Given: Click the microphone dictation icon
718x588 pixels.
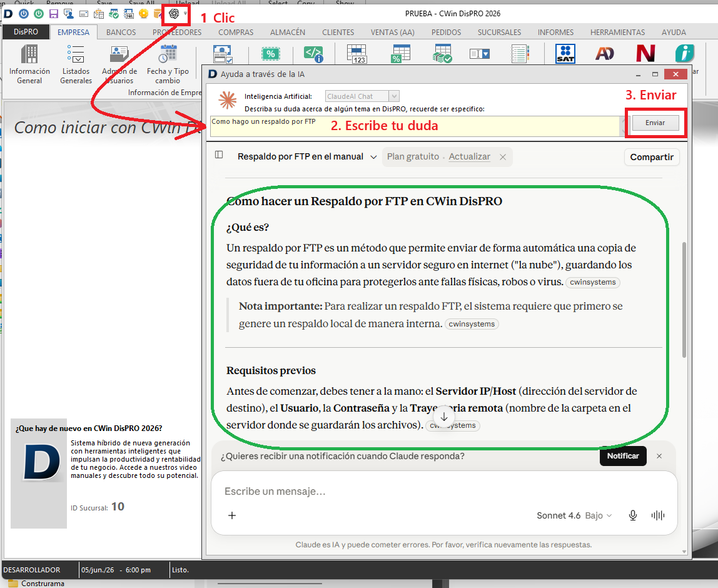Looking at the screenshot, I should [633, 515].
